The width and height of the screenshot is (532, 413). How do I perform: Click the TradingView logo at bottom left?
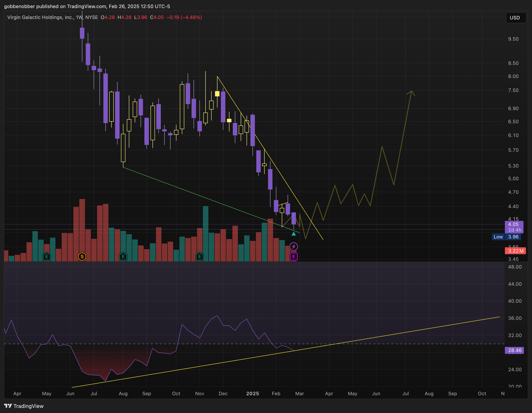click(24, 406)
